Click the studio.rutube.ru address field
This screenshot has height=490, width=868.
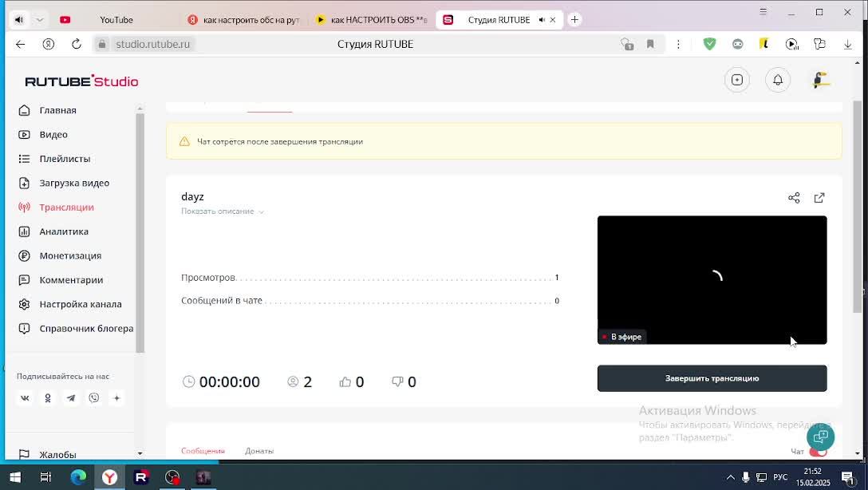(x=153, y=45)
